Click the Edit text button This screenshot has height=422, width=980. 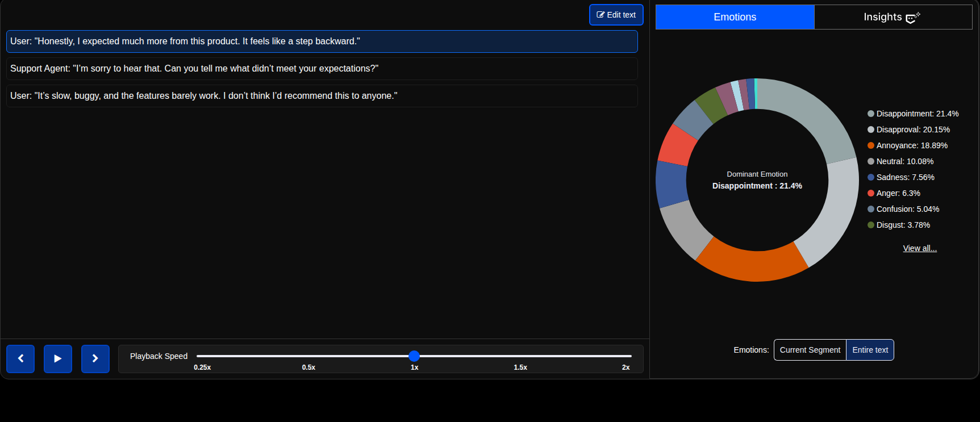616,15
